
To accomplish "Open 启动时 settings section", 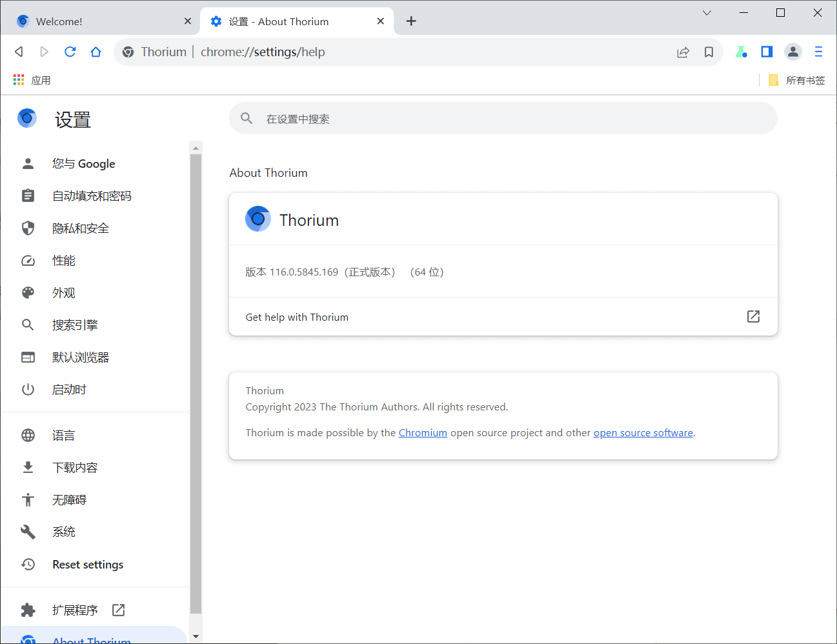I will click(94, 390).
